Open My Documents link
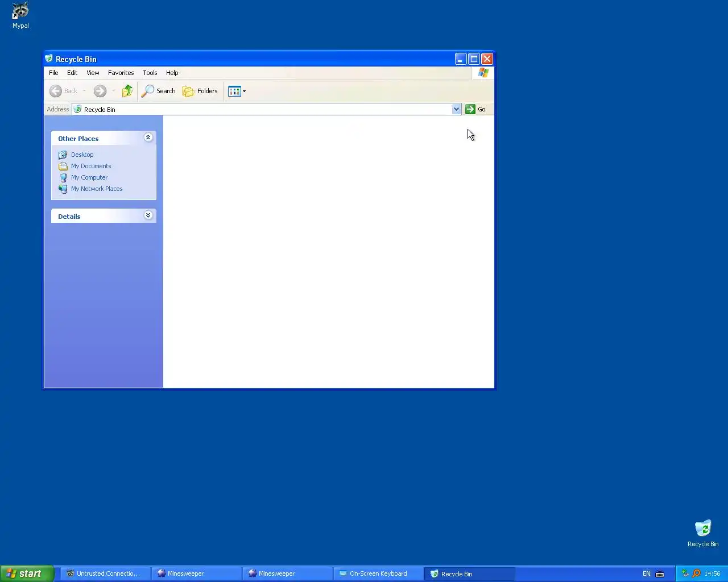 click(x=91, y=166)
